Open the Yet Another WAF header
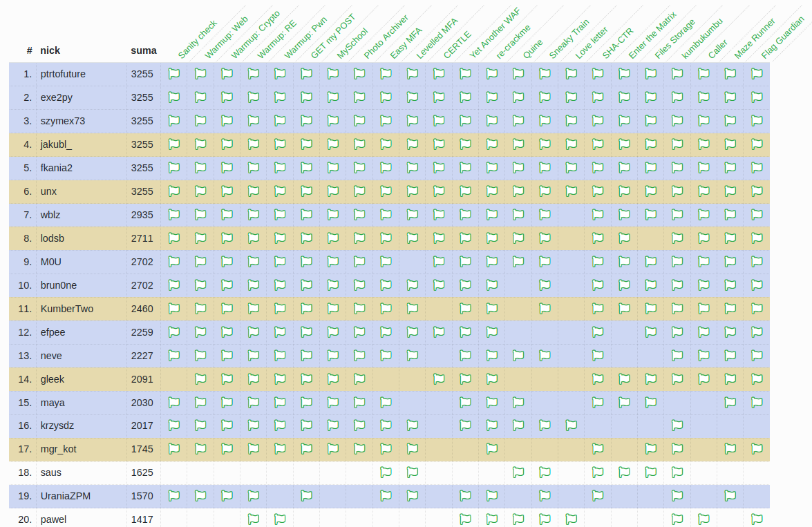Viewport: 812px width, 527px height. [495, 33]
